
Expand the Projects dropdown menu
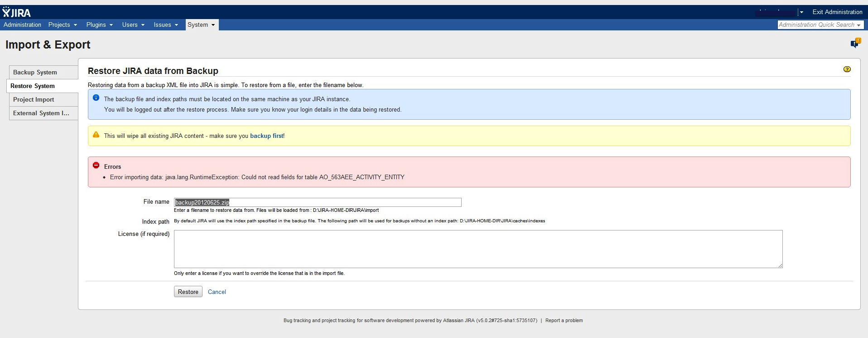pyautogui.click(x=63, y=25)
